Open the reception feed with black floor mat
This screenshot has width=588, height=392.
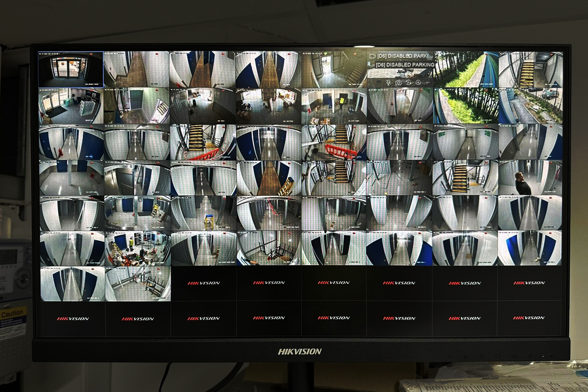tap(71, 106)
